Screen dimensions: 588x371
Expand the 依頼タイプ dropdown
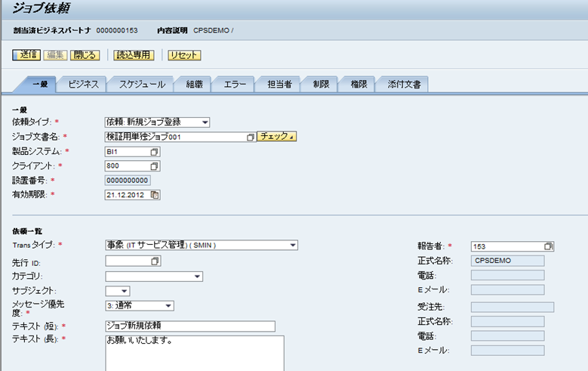pyautogui.click(x=205, y=122)
